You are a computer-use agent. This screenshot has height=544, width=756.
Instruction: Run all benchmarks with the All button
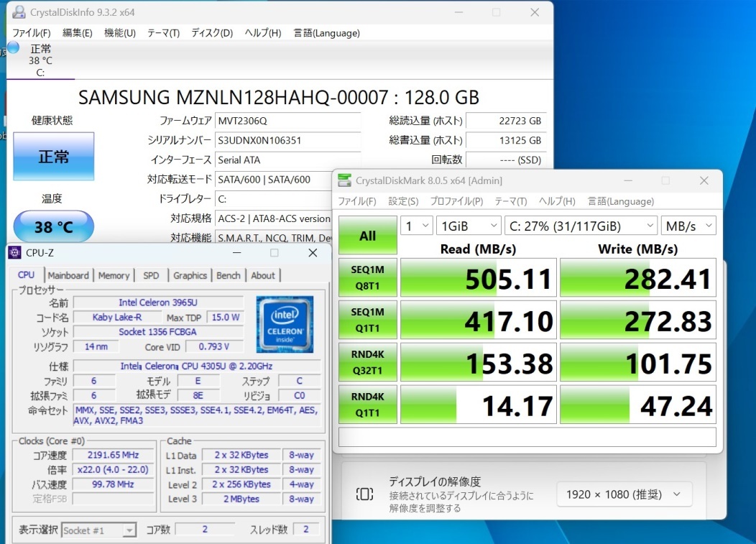(367, 235)
